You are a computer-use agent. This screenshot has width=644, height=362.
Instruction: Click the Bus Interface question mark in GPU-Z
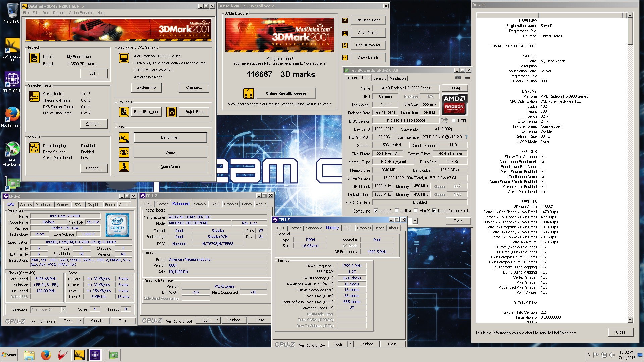466,137
